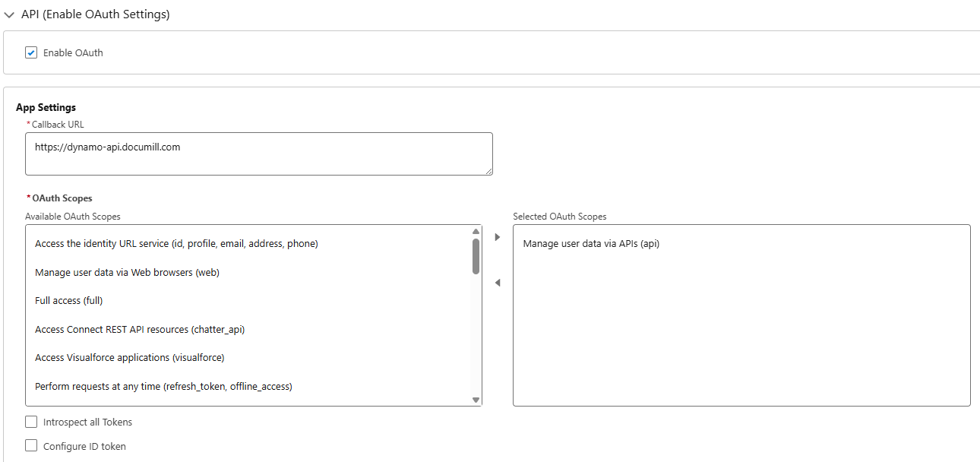
Task: Click the Callback URL text field
Action: tap(258, 153)
